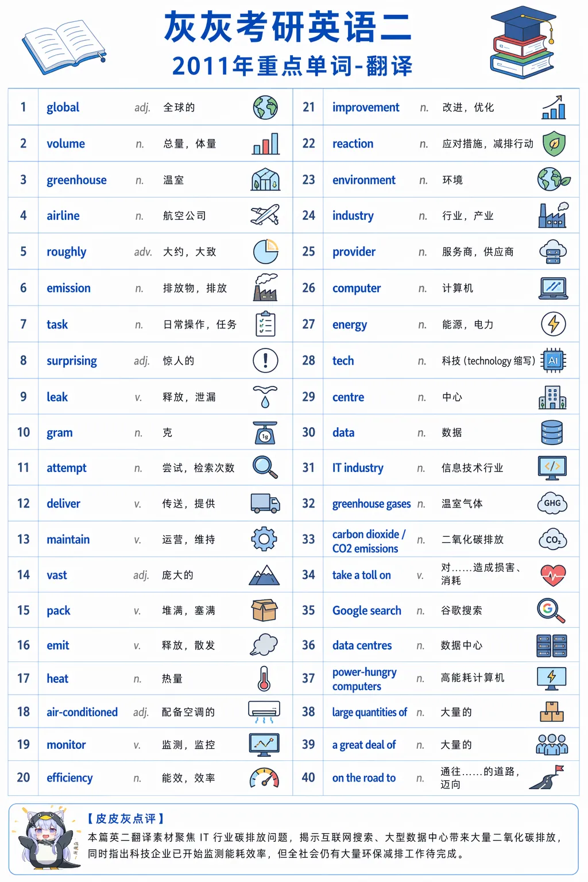Click the exclamation mark icon for surprising
Image resolution: width=588 pixels, height=882 pixels.
tap(265, 361)
